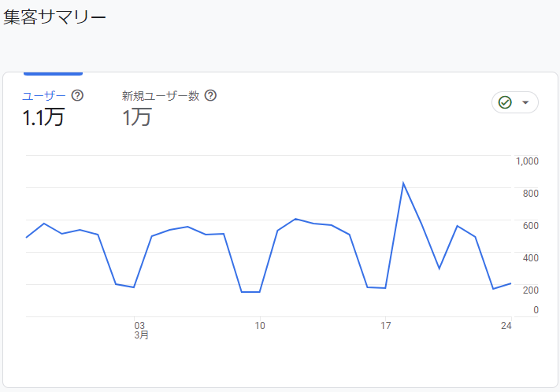Image resolution: width=560 pixels, height=392 pixels.
Task: Expand the dropdown arrow next to checkmark
Action: click(x=525, y=103)
